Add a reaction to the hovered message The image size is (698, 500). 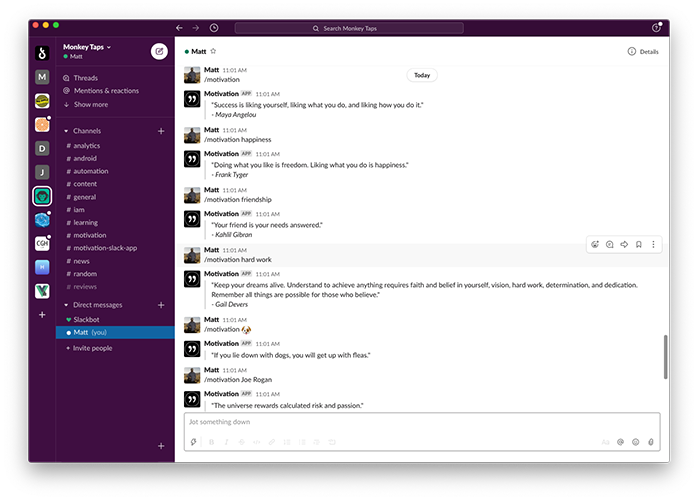click(x=595, y=244)
